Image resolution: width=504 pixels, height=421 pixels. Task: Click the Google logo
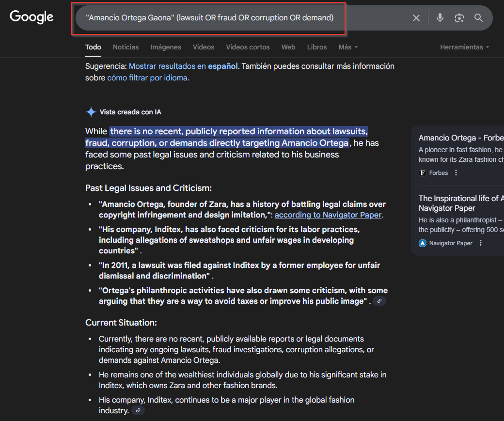[x=31, y=17]
